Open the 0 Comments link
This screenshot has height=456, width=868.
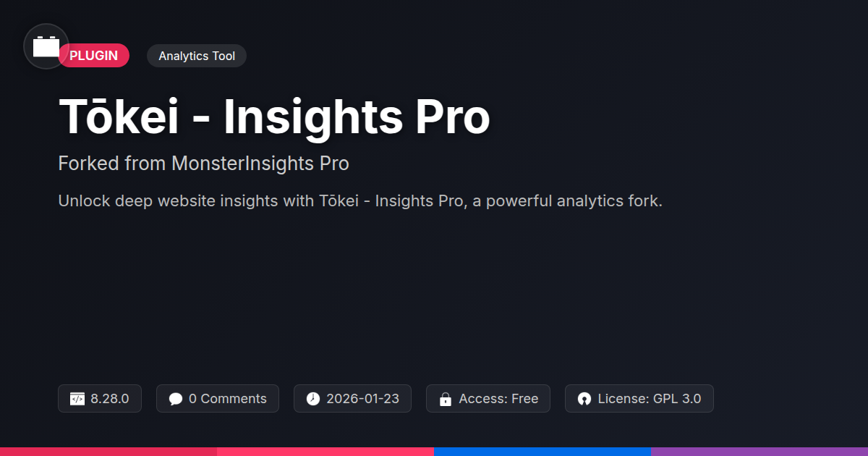click(x=227, y=399)
